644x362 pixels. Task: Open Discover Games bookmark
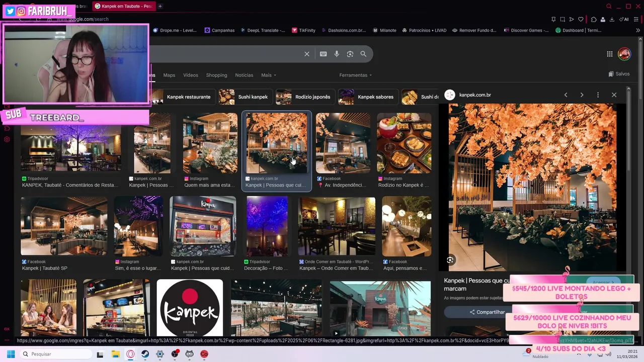(526, 30)
